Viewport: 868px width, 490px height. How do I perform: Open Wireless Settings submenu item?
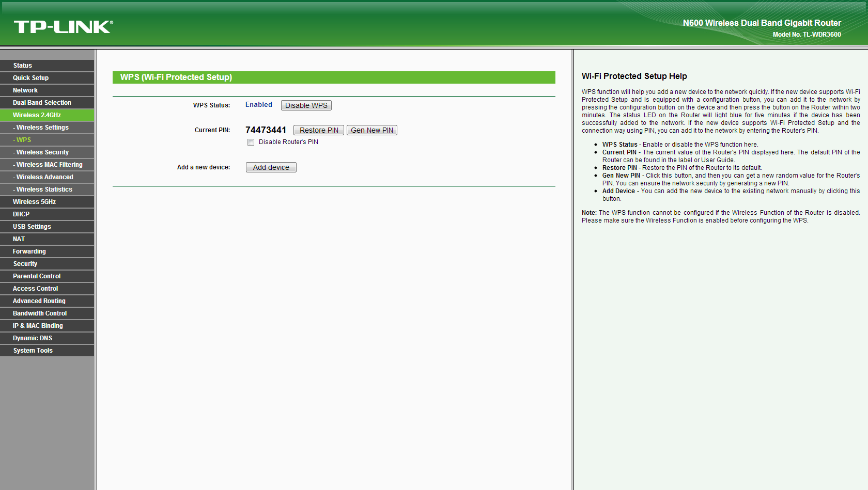[x=47, y=128]
